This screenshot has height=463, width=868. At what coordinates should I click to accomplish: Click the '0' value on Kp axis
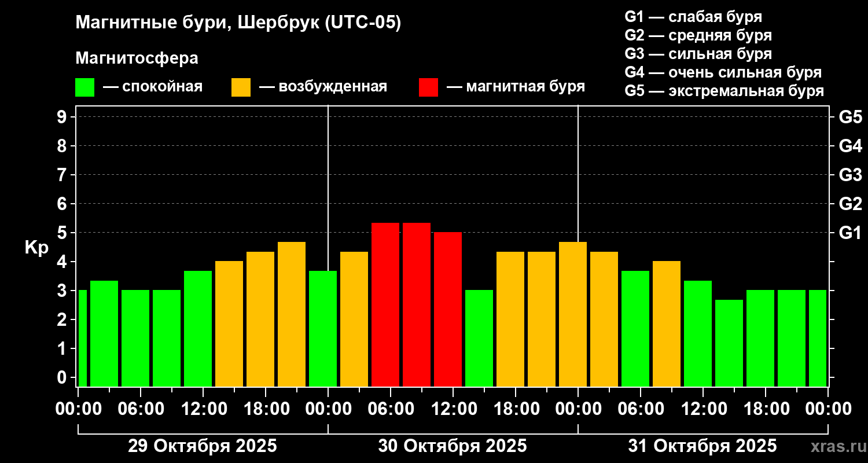pyautogui.click(x=63, y=377)
